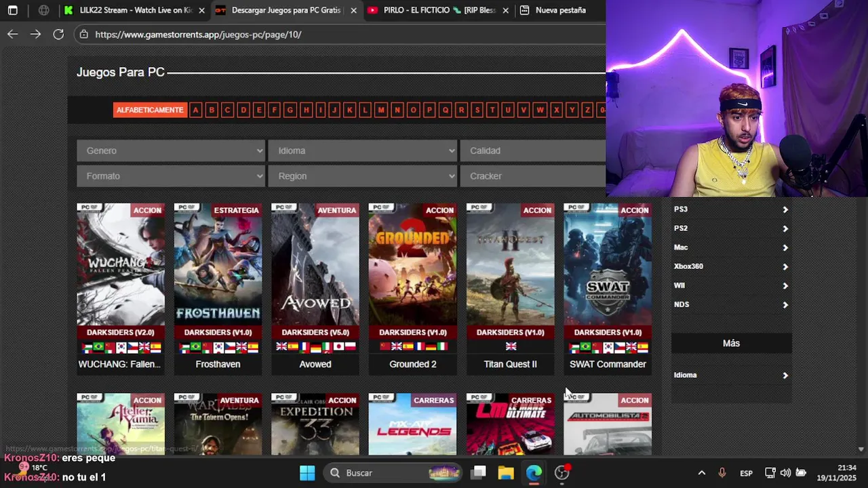Image resolution: width=868 pixels, height=488 pixels.
Task: Click the microphone tray icon
Action: (x=722, y=472)
